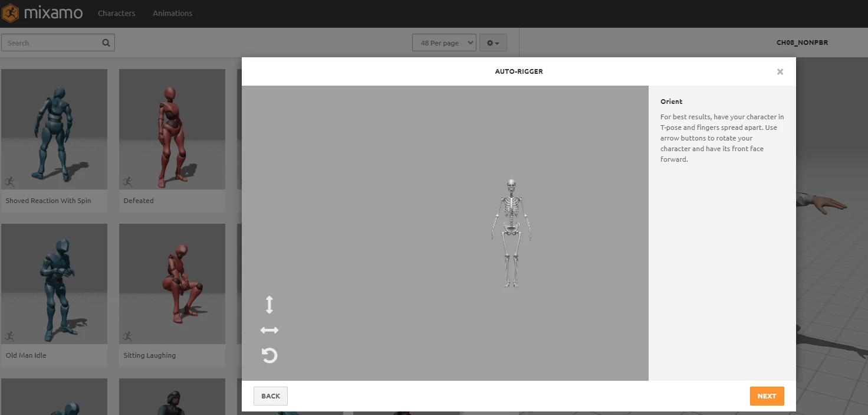
Task: Click the search magnifier icon
Action: (106, 43)
